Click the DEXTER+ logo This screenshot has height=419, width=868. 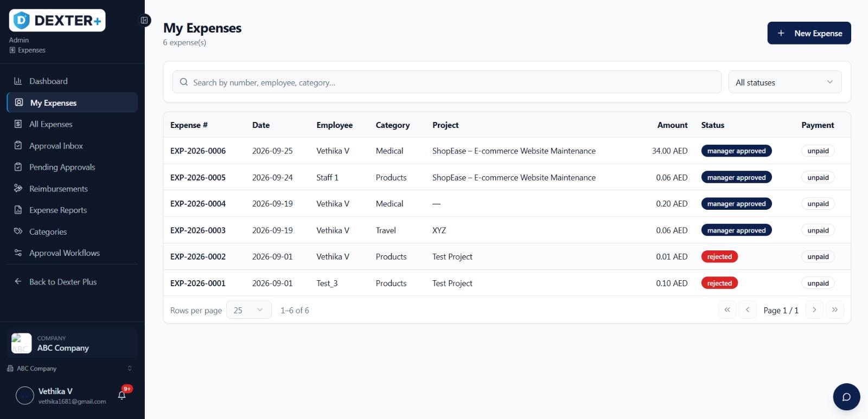[x=57, y=21]
